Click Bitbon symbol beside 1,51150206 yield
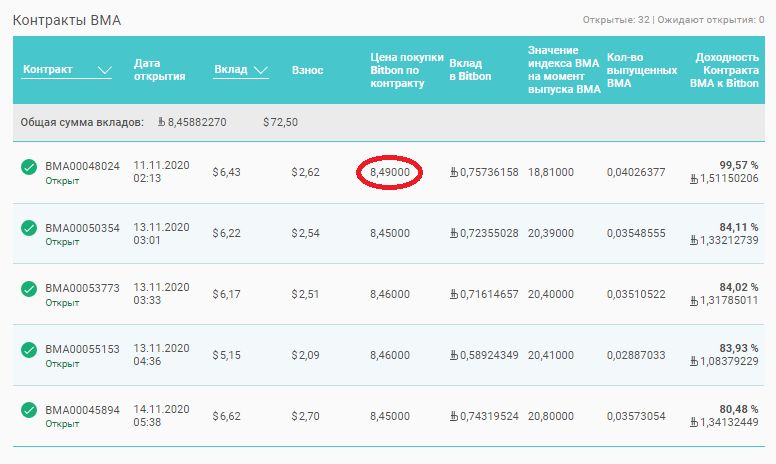This screenshot has width=776, height=464. pos(694,179)
